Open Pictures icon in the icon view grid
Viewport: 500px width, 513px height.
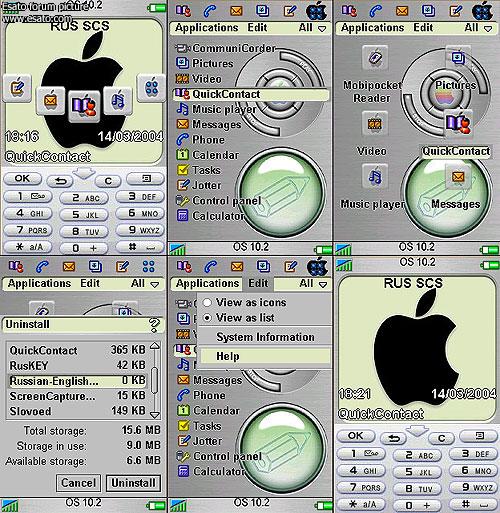[458, 58]
